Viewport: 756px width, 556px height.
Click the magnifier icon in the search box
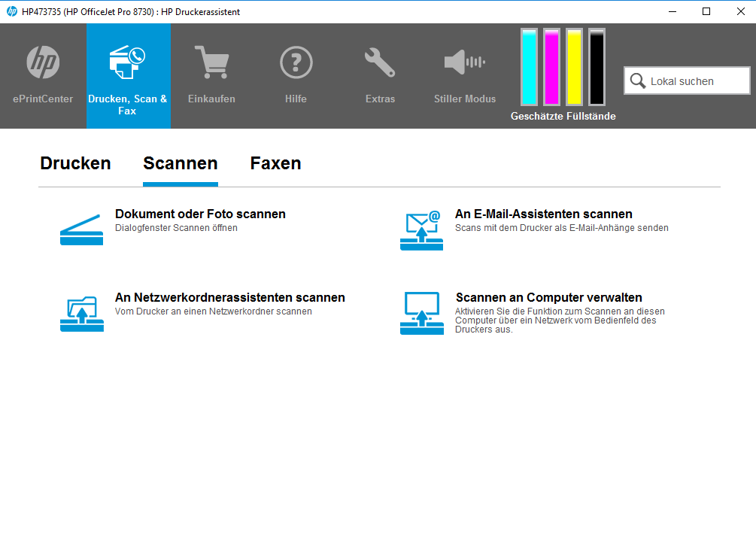pos(637,81)
